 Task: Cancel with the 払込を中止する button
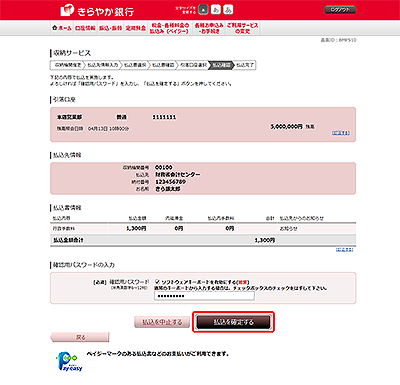162,322
